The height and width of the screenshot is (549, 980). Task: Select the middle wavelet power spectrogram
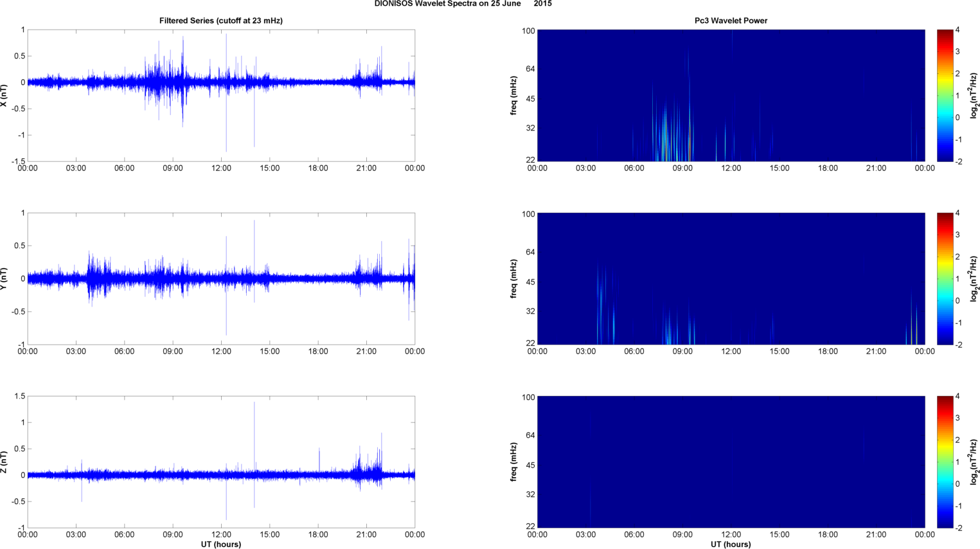coord(731,278)
